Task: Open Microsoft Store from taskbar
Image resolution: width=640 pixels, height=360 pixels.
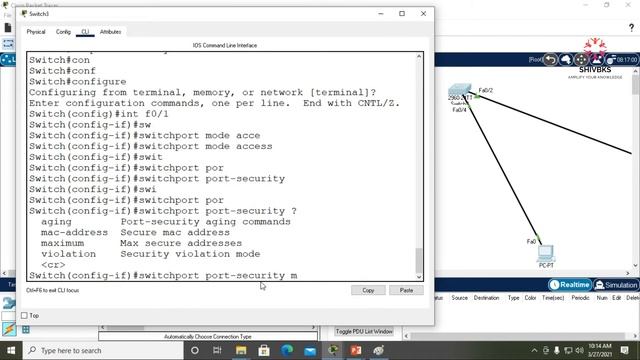Action: 264,350
